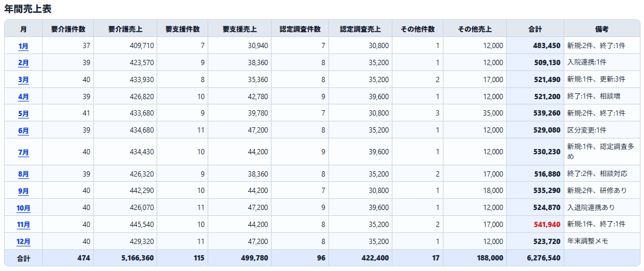This screenshot has height=271, width=644.
Task: Click the note 新規:1件、認定調査多め
Action: tap(601, 151)
